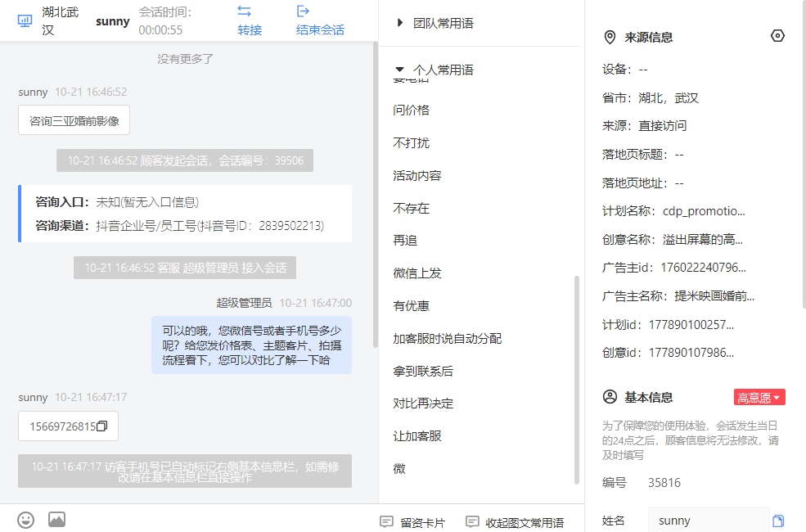Select the 微信上发 quick phrase
The image size is (806, 532).
point(417,273)
